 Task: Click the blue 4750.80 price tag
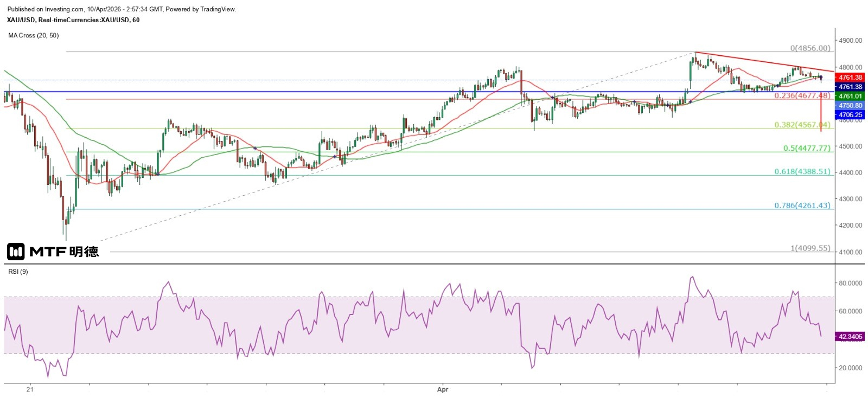pyautogui.click(x=850, y=106)
